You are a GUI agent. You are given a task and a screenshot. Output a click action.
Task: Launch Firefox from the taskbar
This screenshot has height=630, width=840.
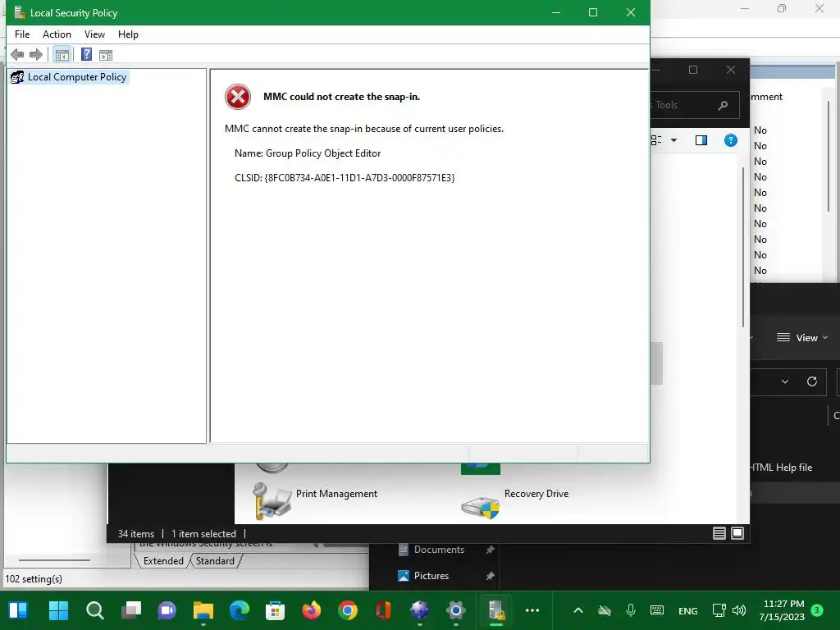311,610
